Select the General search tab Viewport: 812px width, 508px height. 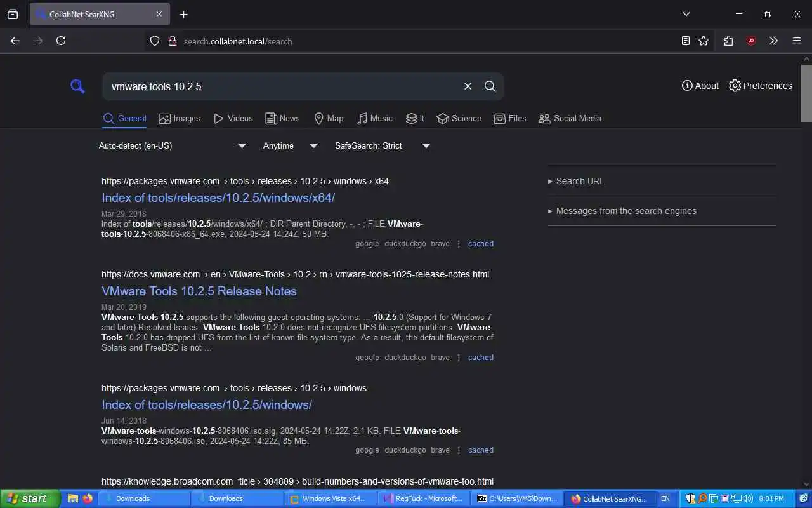pyautogui.click(x=125, y=119)
